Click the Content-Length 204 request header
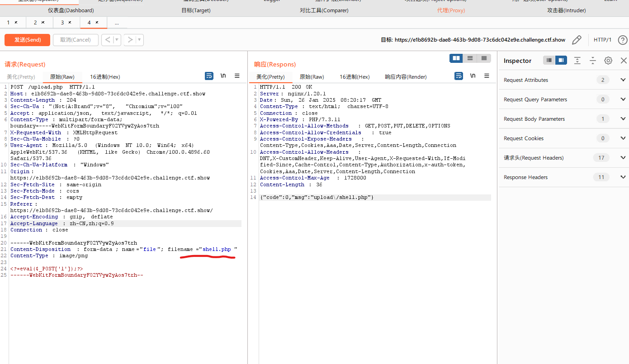629x364 pixels. click(x=43, y=100)
